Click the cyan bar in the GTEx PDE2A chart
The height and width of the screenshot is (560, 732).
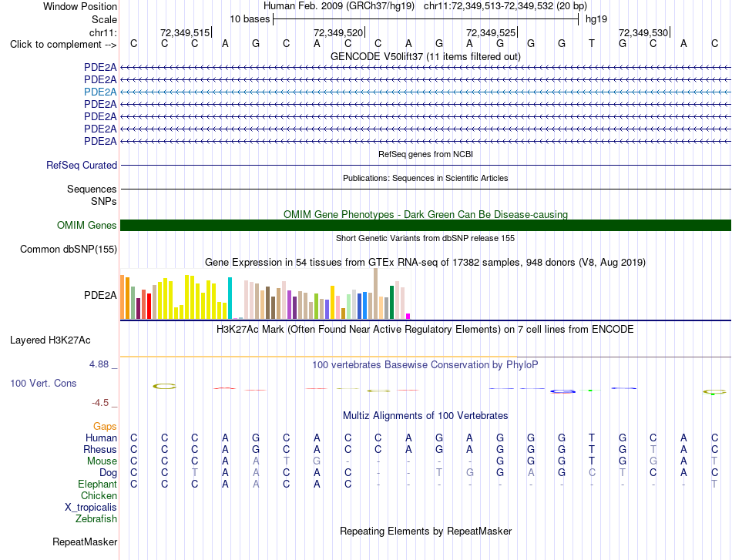230,298
